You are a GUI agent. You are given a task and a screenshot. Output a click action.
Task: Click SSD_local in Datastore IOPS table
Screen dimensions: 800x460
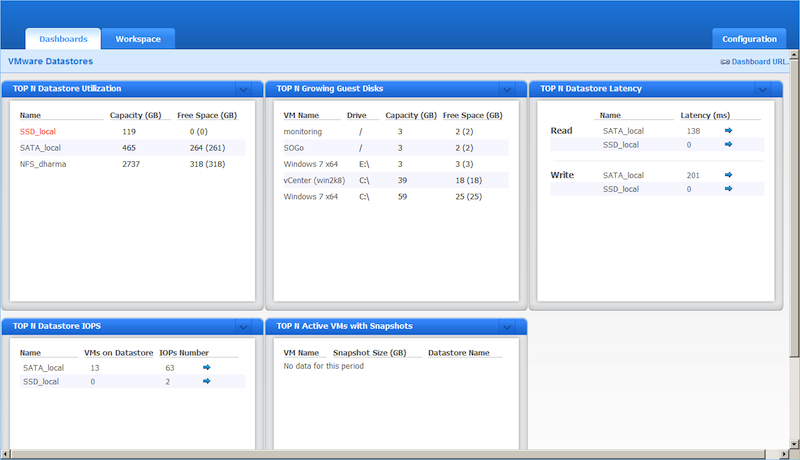click(x=41, y=381)
